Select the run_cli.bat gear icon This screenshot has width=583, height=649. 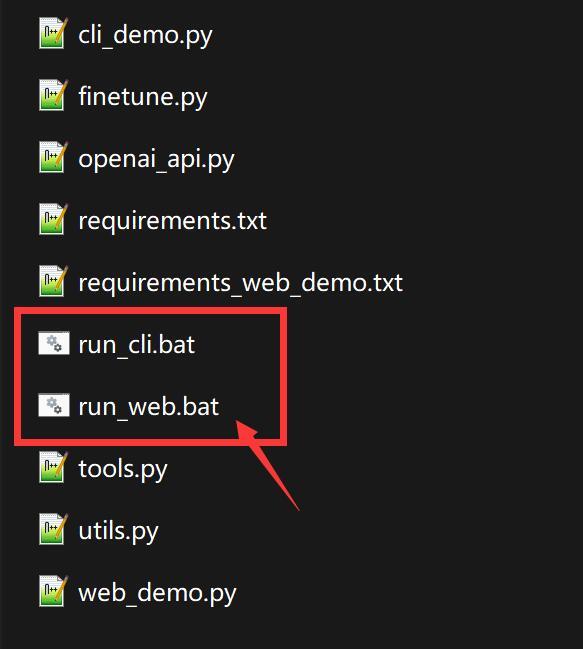pos(54,343)
